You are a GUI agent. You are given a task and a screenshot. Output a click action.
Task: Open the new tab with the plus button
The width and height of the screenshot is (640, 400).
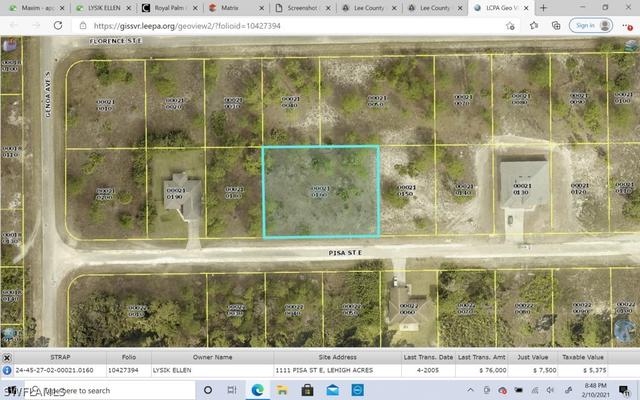pos(545,7)
